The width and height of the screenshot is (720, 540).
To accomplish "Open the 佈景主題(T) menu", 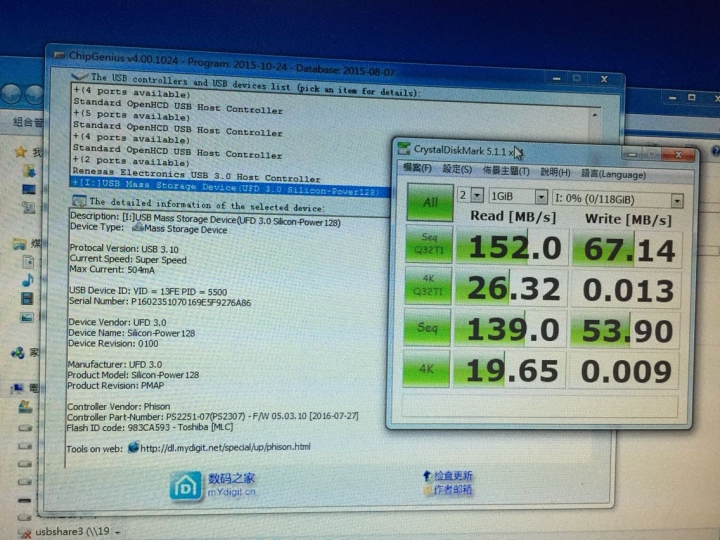I will click(506, 171).
